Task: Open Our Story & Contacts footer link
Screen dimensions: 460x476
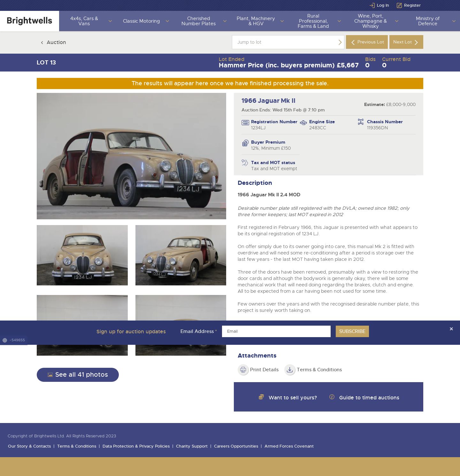Action: point(29,446)
